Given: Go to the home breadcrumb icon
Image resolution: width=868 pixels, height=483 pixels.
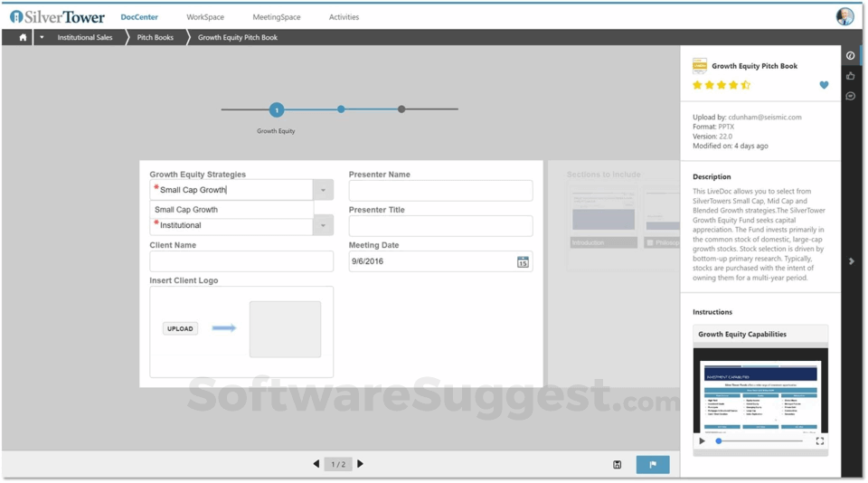Looking at the screenshot, I should tap(23, 38).
